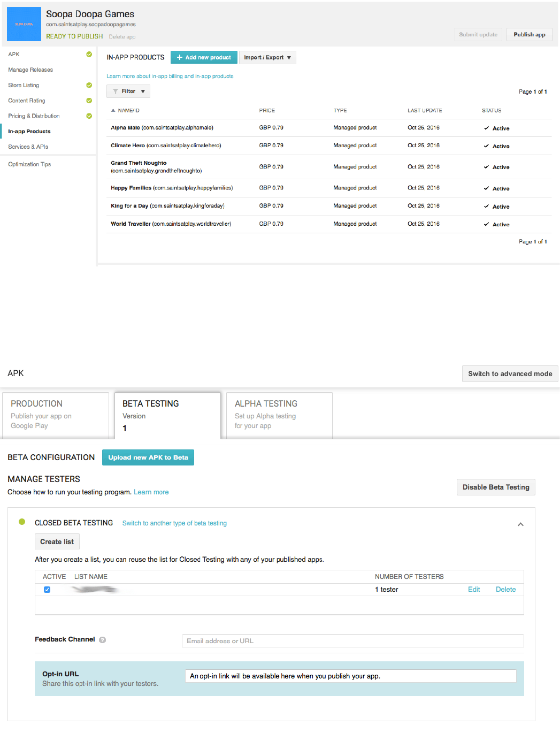This screenshot has width=560, height=733.
Task: Open Store Listing in the sidebar
Action: [24, 85]
